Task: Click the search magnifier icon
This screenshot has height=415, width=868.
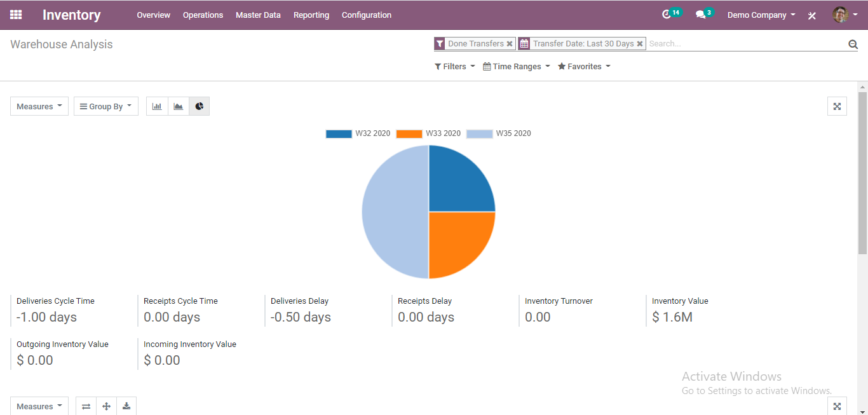Action: point(853,44)
